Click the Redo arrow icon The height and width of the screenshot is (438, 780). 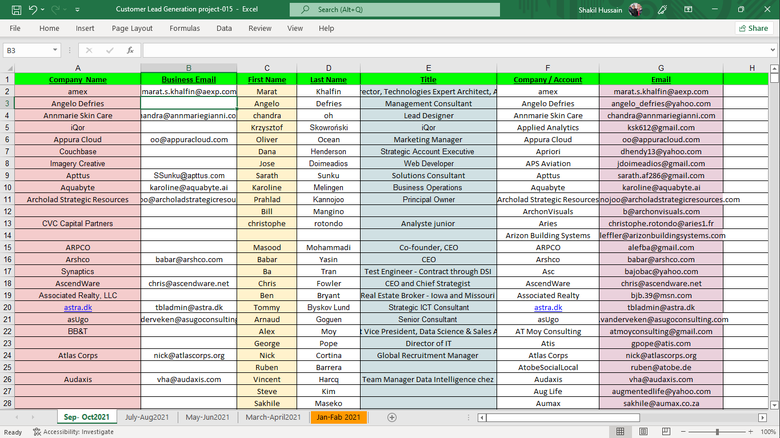point(55,9)
